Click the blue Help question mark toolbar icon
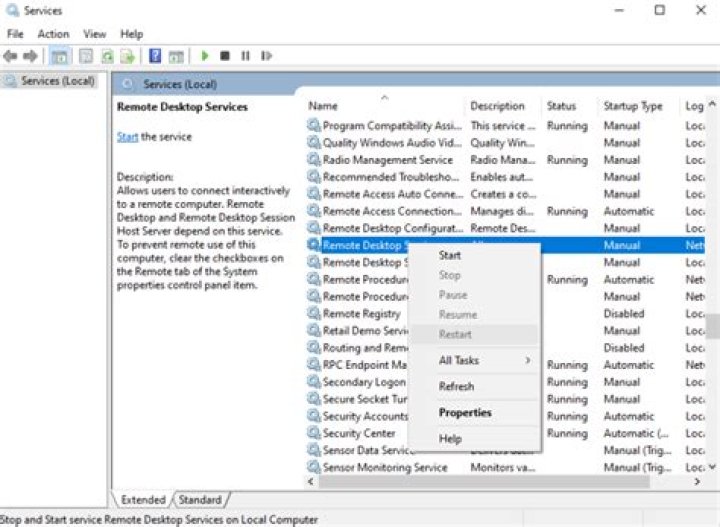Image resolution: width=720 pixels, height=527 pixels. point(155,56)
